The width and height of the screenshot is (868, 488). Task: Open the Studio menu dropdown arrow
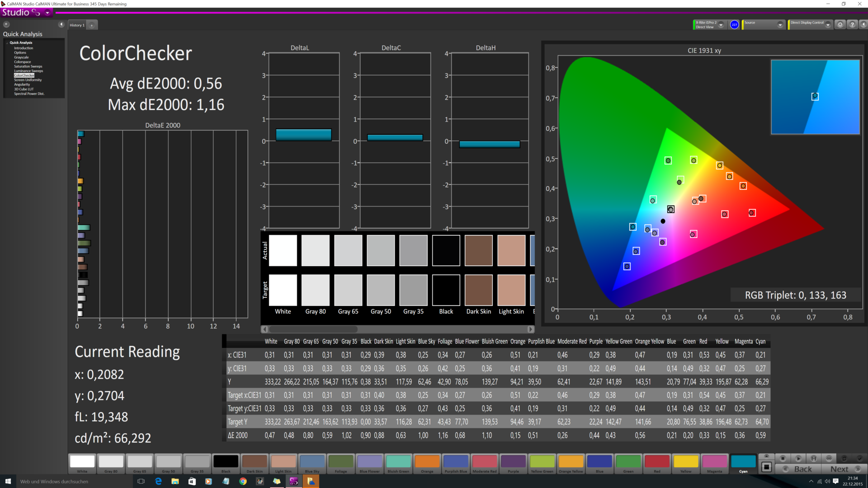coord(47,13)
